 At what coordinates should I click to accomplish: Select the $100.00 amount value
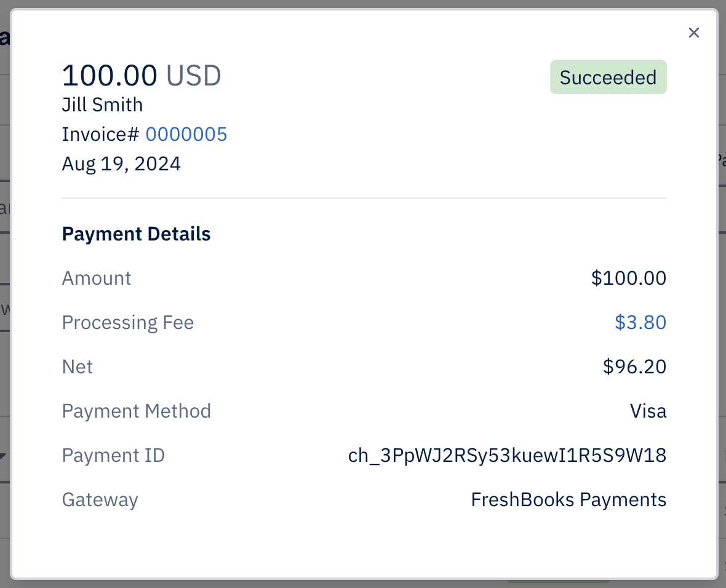(x=628, y=278)
